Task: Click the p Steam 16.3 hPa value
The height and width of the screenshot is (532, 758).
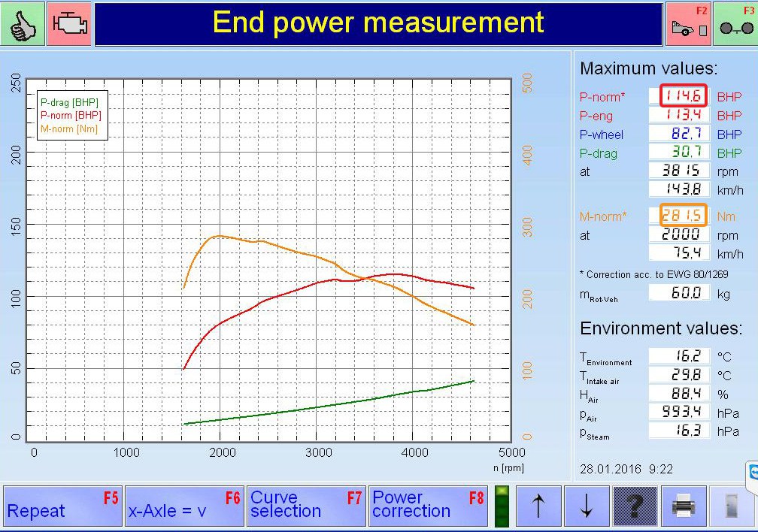Action: (x=679, y=430)
